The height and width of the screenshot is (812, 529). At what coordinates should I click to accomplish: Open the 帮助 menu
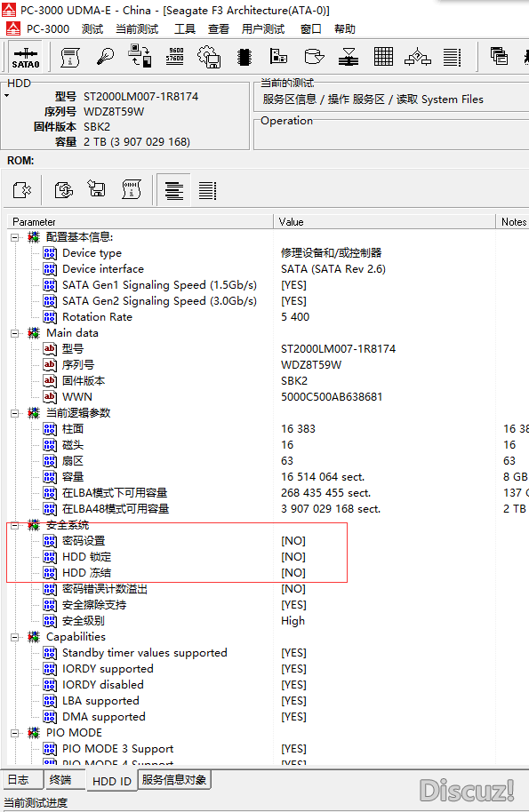(x=345, y=29)
